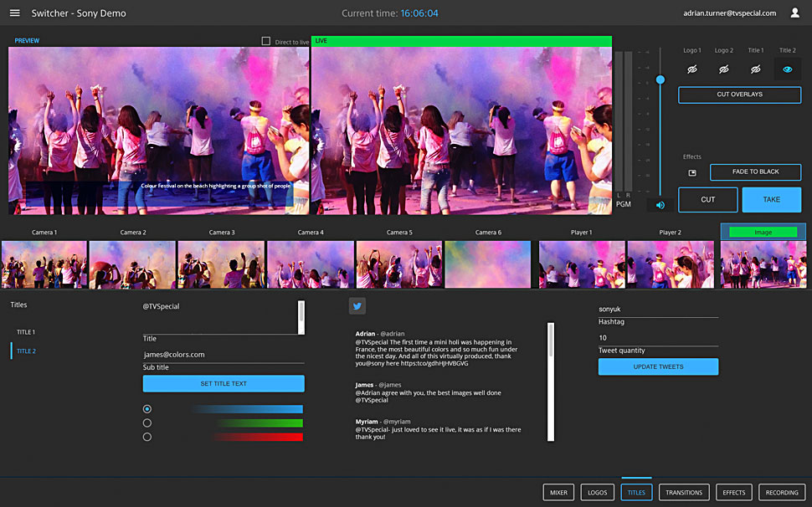Open the user account profile icon
Image resolution: width=812 pixels, height=507 pixels.
(x=795, y=13)
